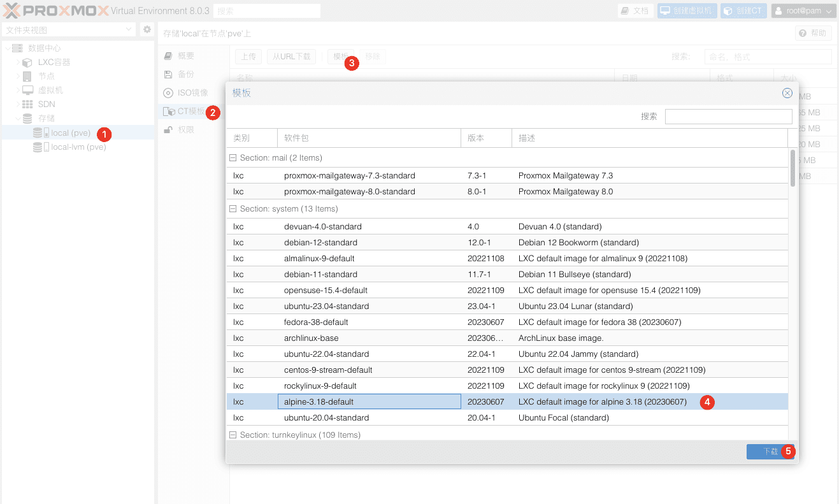Collapse the 存储 tree node
The image size is (839, 504).
(17, 119)
